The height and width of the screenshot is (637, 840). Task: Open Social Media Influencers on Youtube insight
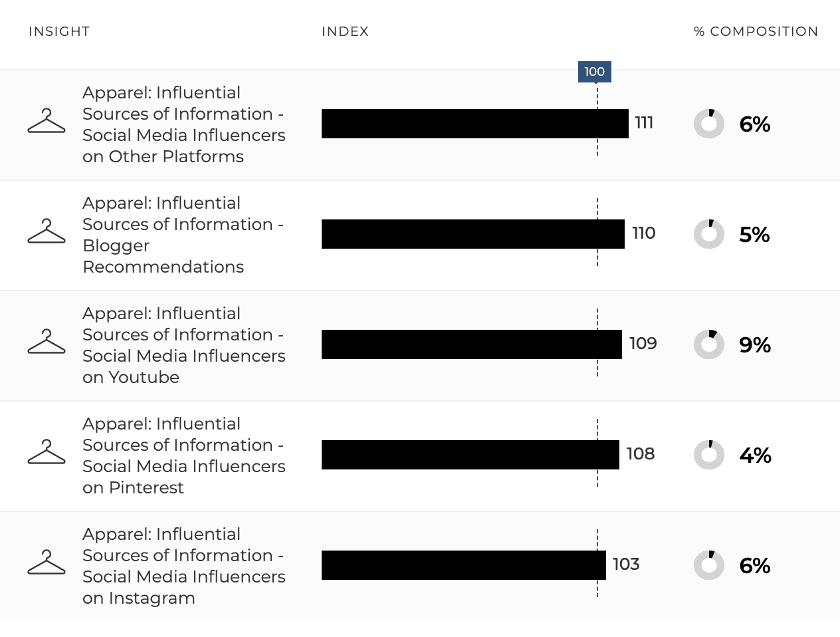pos(184,345)
